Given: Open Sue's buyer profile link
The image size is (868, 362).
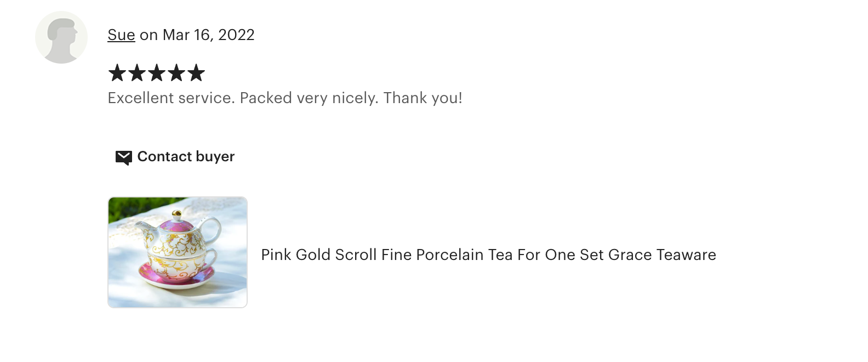Looking at the screenshot, I should coord(121,35).
